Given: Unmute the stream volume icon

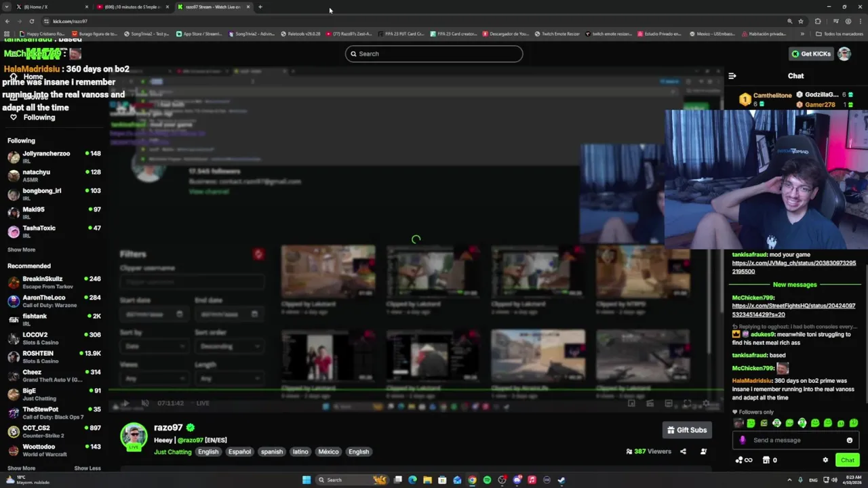Looking at the screenshot, I should (x=144, y=403).
